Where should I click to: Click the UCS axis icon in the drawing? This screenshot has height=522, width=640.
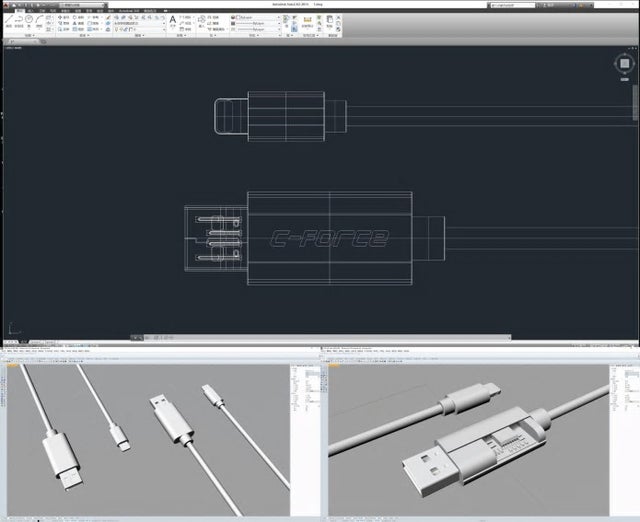click(x=12, y=329)
